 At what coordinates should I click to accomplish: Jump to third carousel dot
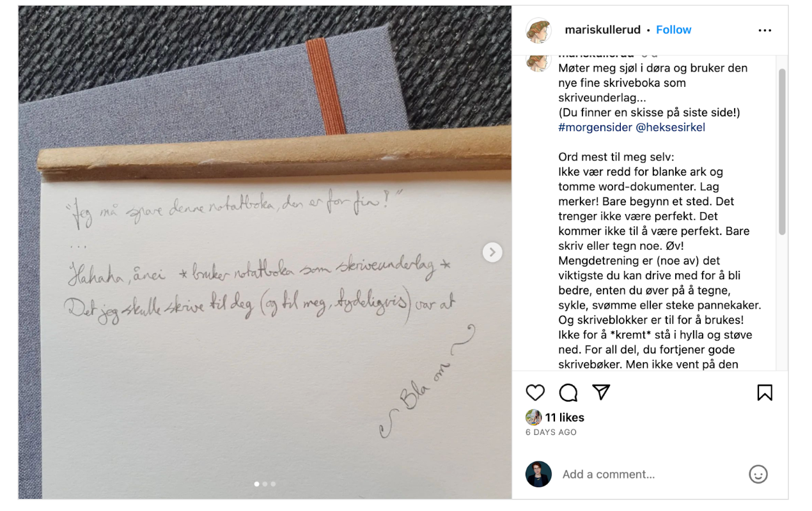(273, 484)
